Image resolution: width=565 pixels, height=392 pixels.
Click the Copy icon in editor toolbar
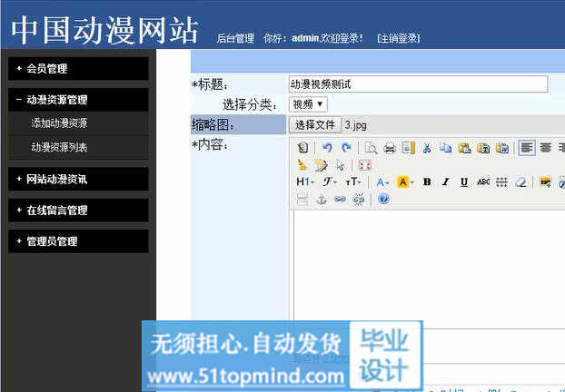[446, 148]
